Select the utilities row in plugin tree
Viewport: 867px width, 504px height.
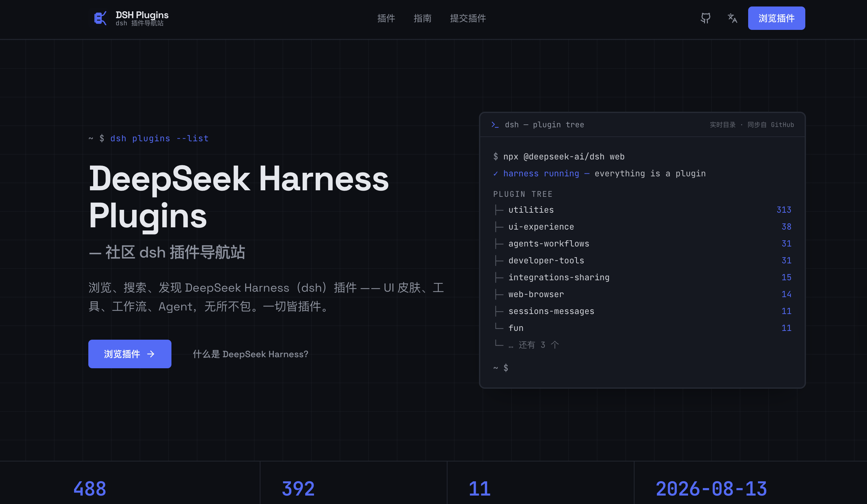[x=642, y=210]
